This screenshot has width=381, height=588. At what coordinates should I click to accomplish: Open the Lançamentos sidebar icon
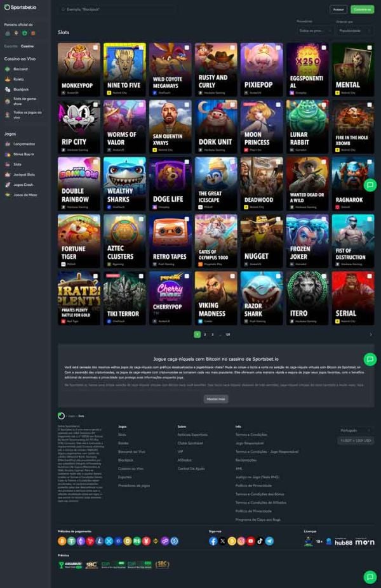[x=7, y=144]
